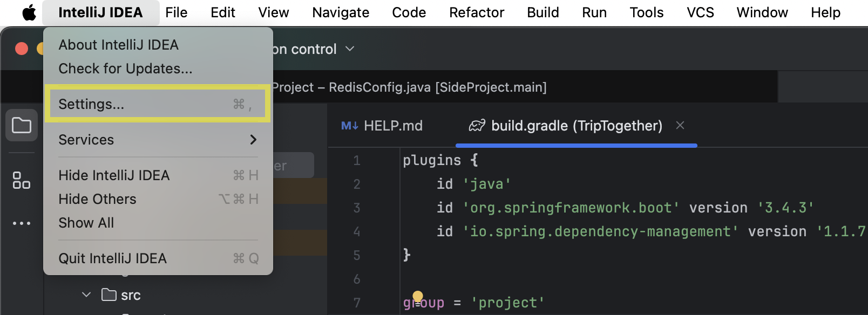Select Check for Updates... menu item

pos(125,69)
